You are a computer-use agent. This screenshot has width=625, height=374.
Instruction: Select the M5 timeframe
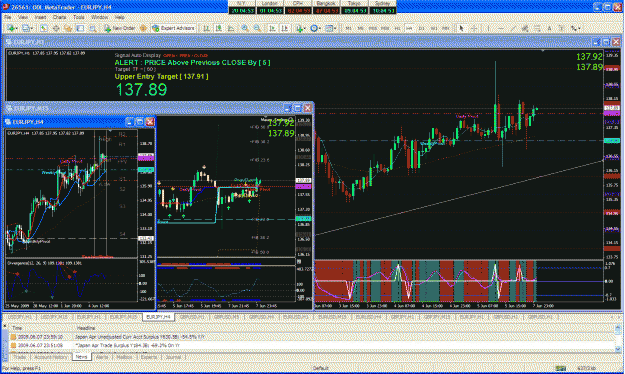(360, 28)
